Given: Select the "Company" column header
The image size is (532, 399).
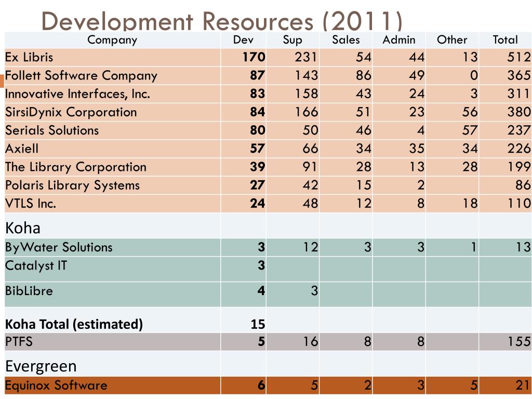Looking at the screenshot, I should click(x=112, y=40).
